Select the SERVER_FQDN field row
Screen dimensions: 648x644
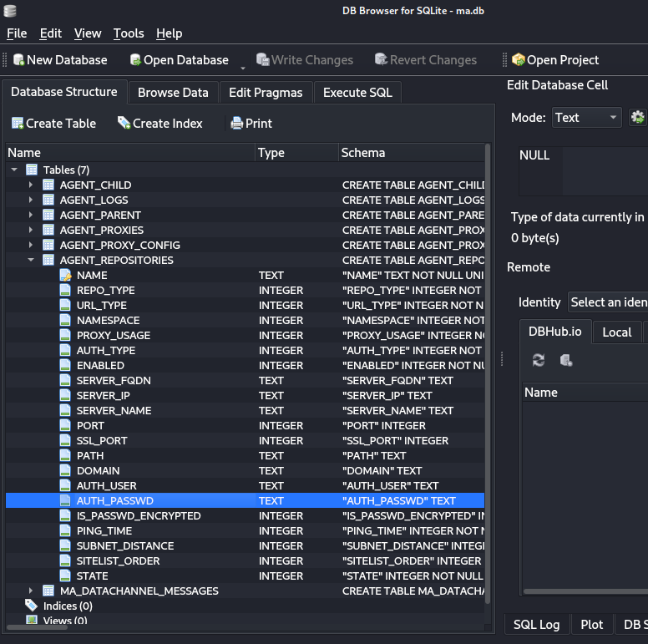click(x=245, y=380)
